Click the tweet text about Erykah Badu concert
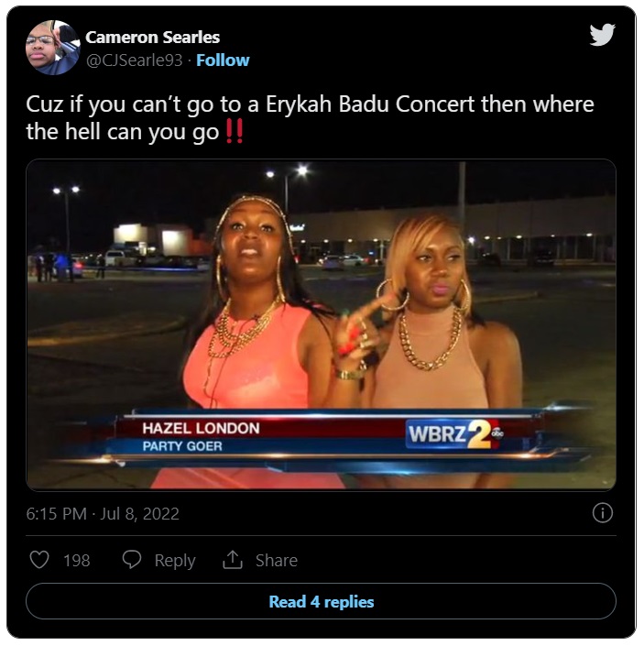 (x=310, y=117)
